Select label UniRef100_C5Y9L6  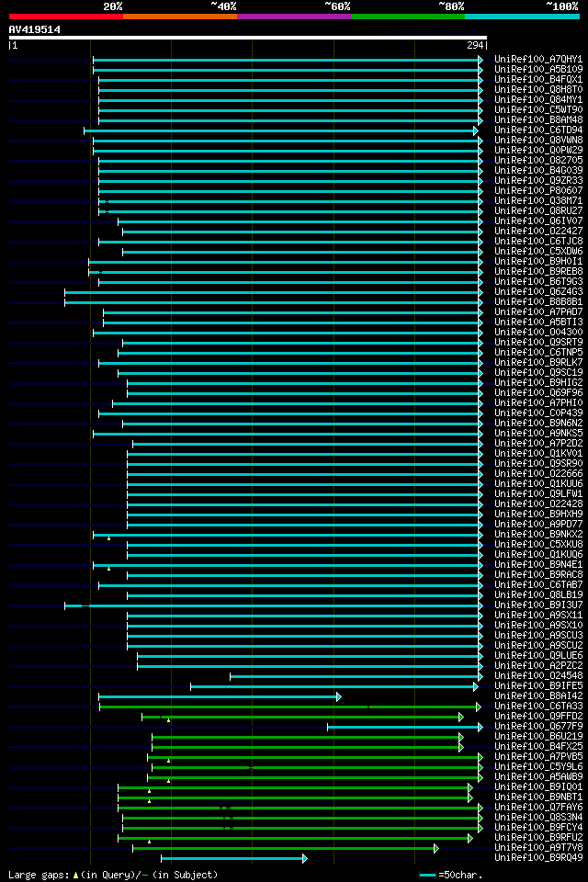point(538,768)
